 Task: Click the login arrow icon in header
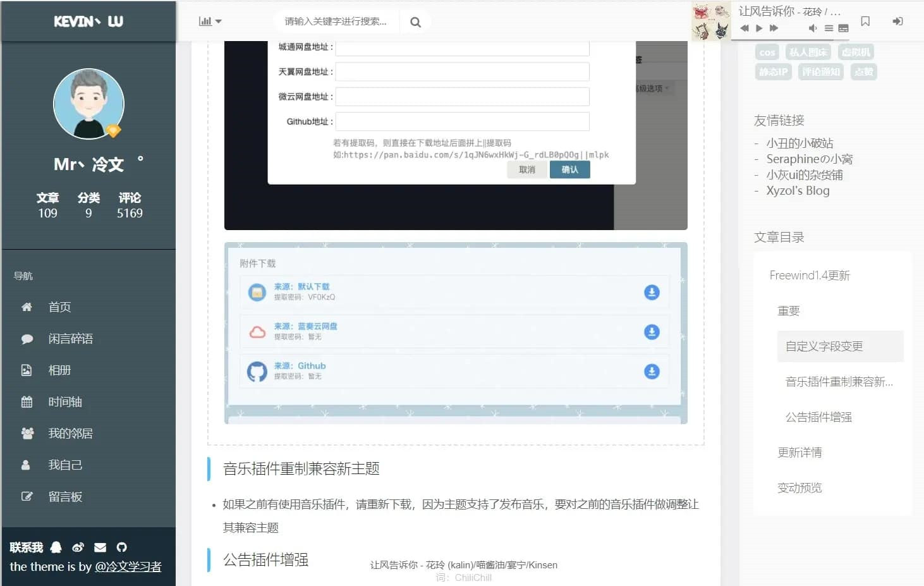pos(897,21)
